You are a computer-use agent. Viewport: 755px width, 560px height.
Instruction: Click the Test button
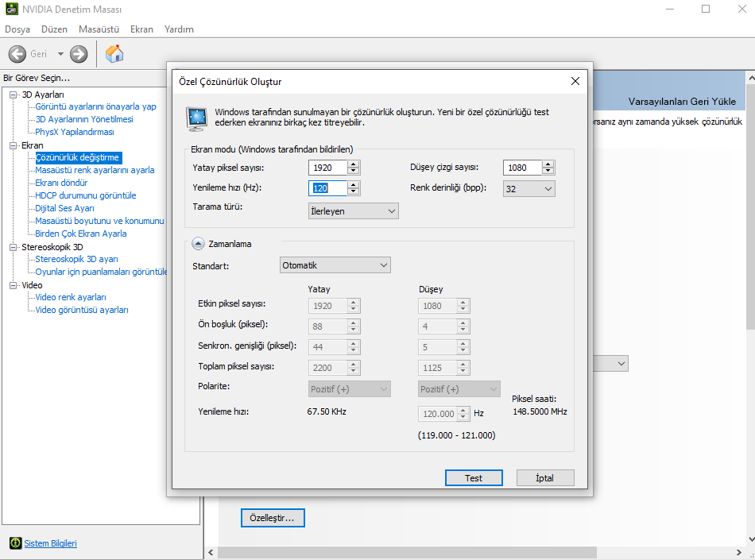click(x=474, y=477)
